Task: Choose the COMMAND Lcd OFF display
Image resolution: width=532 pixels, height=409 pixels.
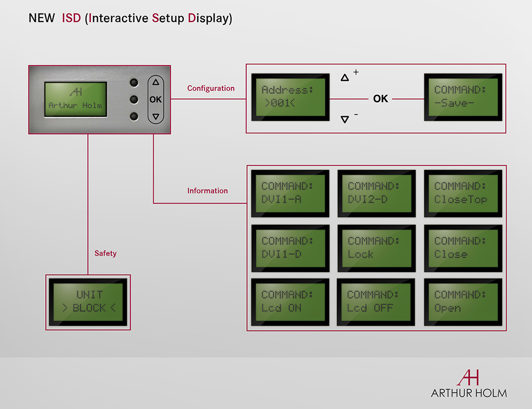Action: tap(376, 302)
